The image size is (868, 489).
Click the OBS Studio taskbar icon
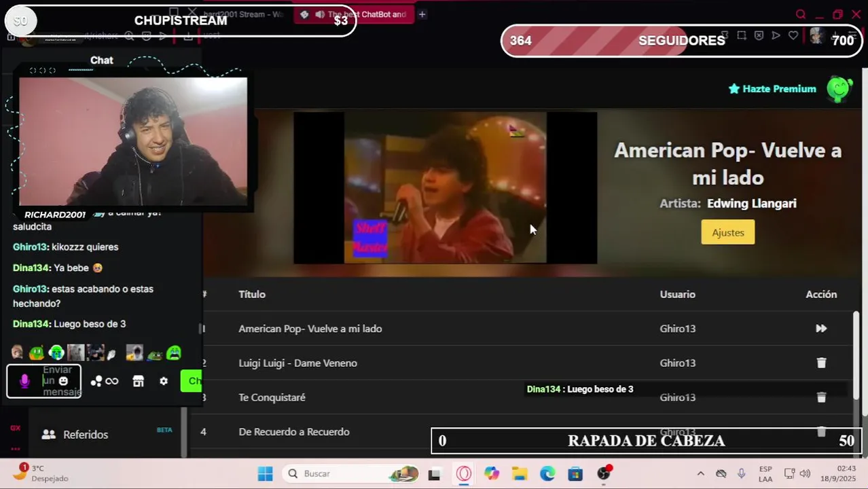tap(604, 474)
